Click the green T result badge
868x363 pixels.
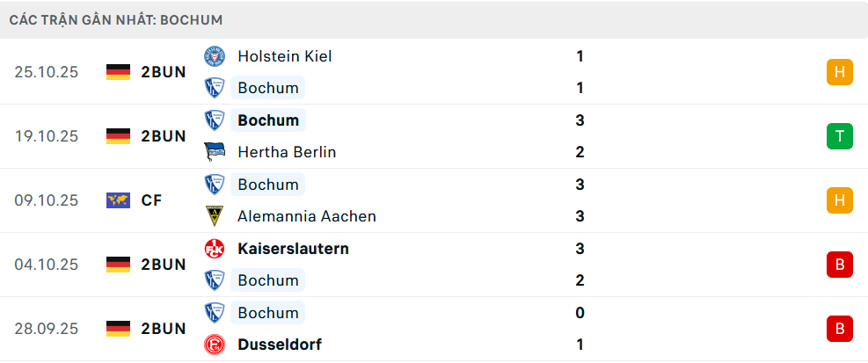coord(839,136)
